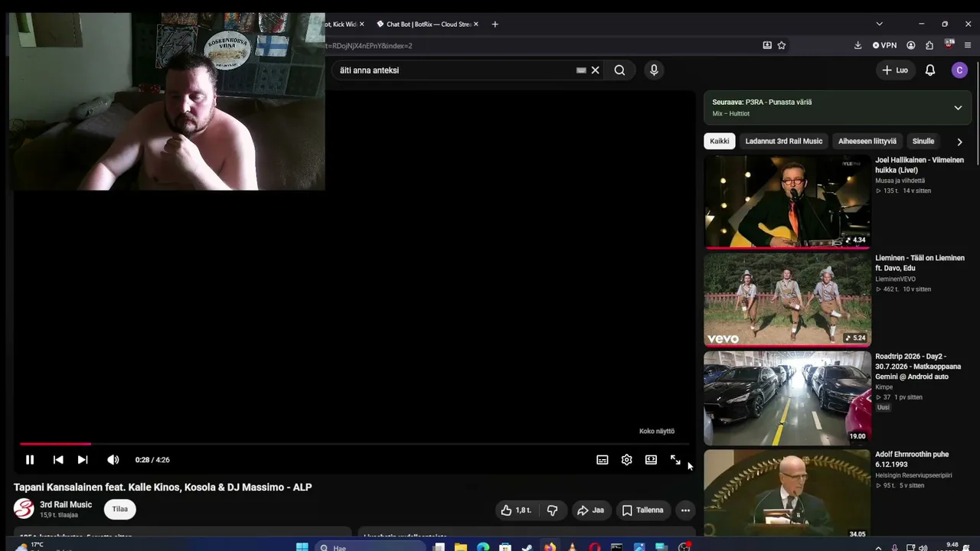Enter fullscreen mode
This screenshot has height=551, width=980.
pyautogui.click(x=675, y=460)
